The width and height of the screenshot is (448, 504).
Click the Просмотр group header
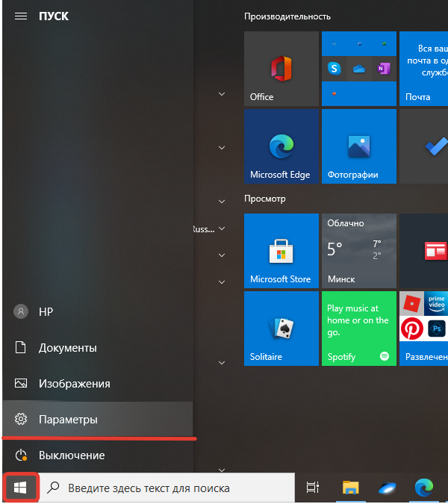click(x=265, y=199)
